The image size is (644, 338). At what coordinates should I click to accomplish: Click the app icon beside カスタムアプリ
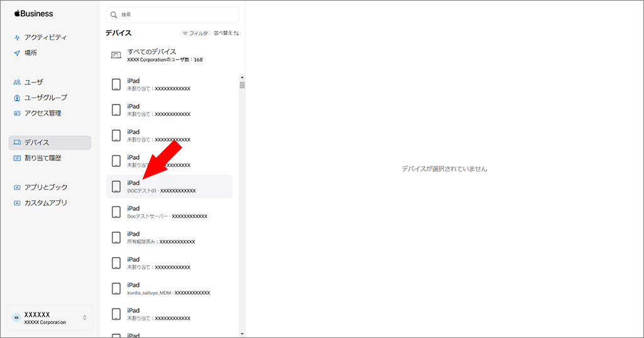click(17, 203)
